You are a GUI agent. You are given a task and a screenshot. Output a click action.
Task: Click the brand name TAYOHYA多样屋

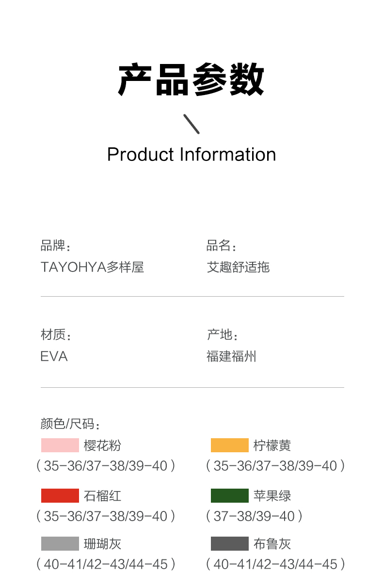[x=92, y=267]
